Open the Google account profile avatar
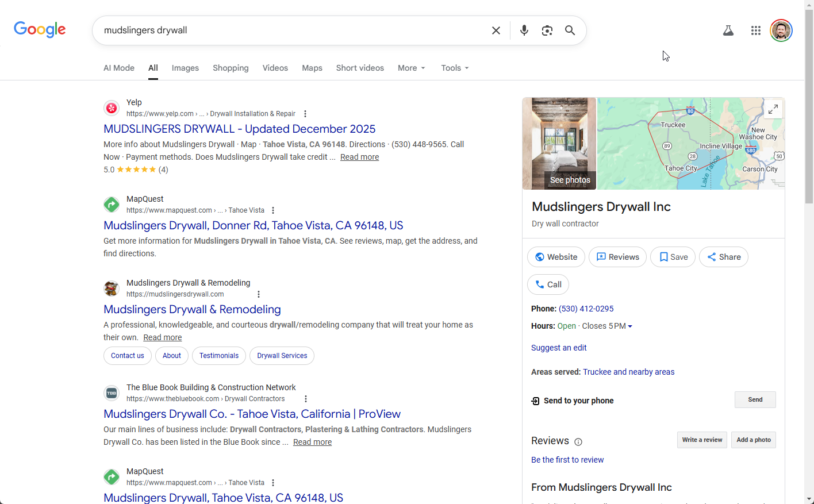The width and height of the screenshot is (814, 504). tap(781, 30)
